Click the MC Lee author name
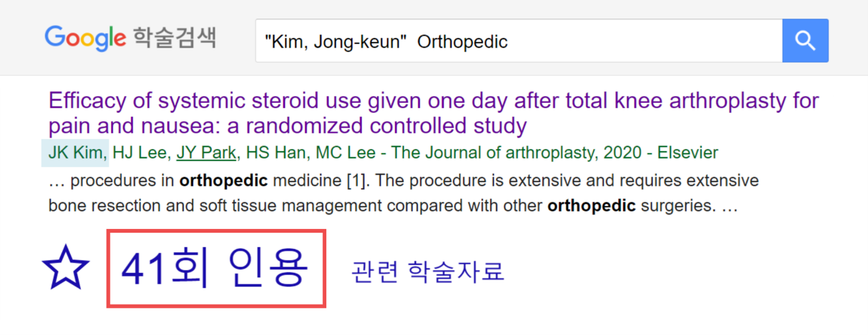868x335 pixels. tap(345, 153)
